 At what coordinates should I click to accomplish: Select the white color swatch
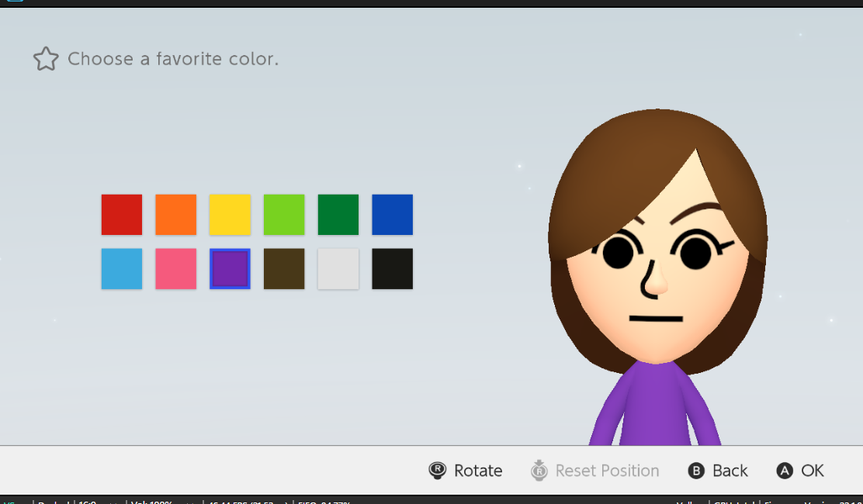pyautogui.click(x=338, y=269)
